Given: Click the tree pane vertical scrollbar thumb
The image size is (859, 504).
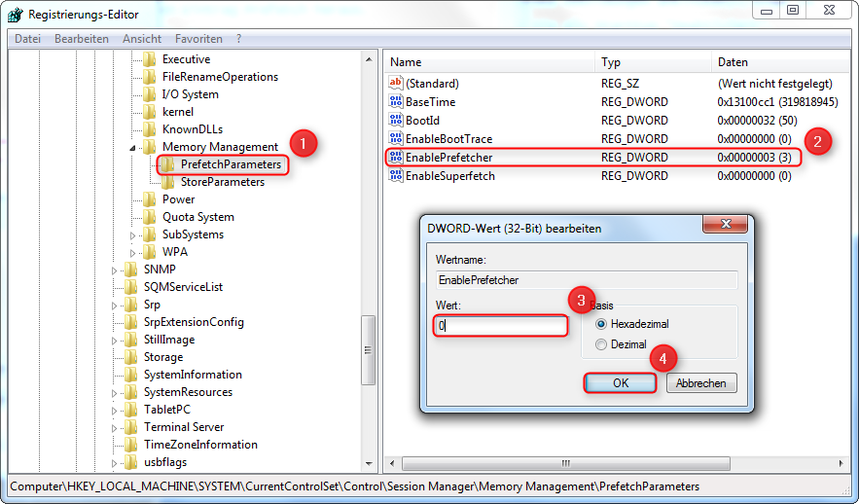Looking at the screenshot, I should [x=368, y=350].
